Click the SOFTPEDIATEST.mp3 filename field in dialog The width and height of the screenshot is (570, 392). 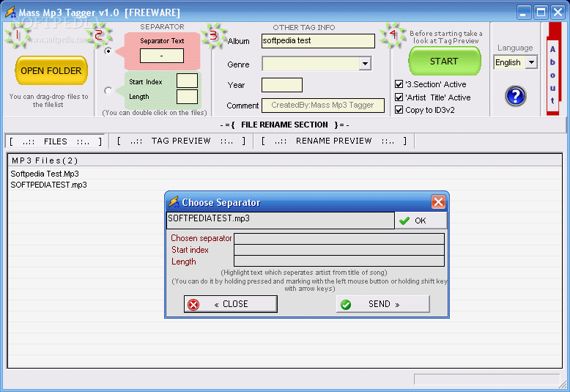(x=281, y=221)
